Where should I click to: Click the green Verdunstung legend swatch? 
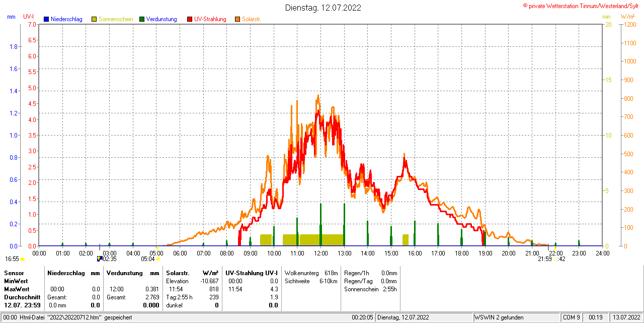[142, 19]
